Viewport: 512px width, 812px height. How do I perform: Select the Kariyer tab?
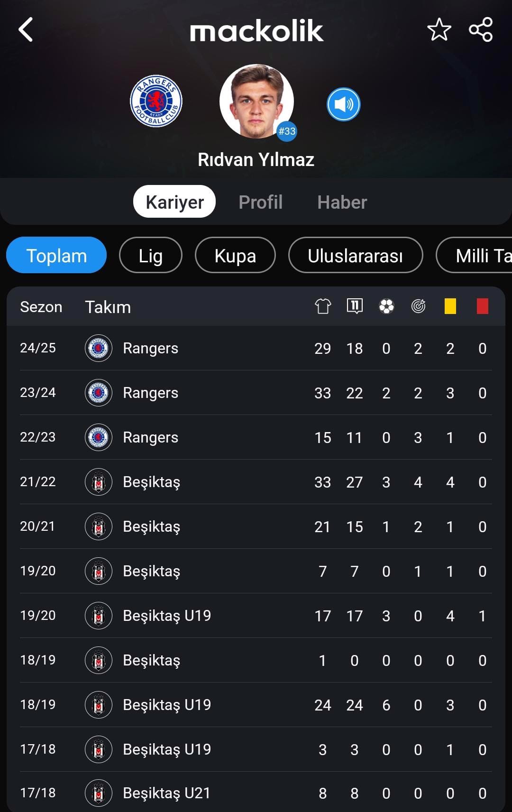(x=174, y=202)
